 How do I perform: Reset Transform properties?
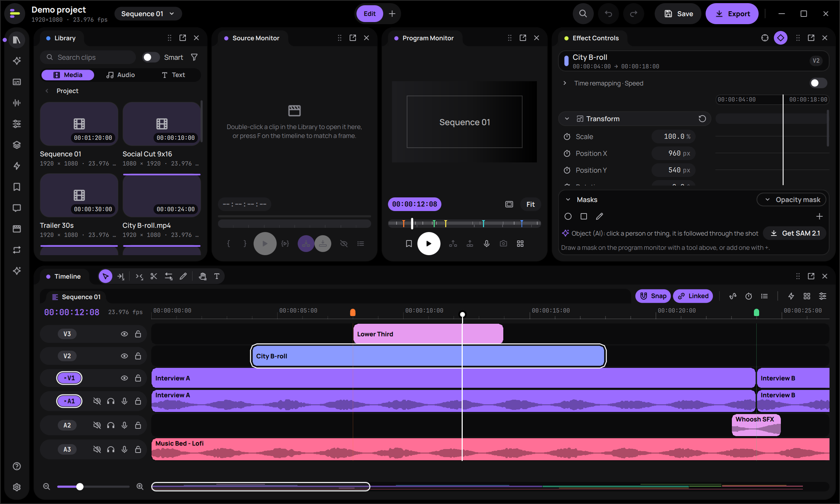click(702, 119)
